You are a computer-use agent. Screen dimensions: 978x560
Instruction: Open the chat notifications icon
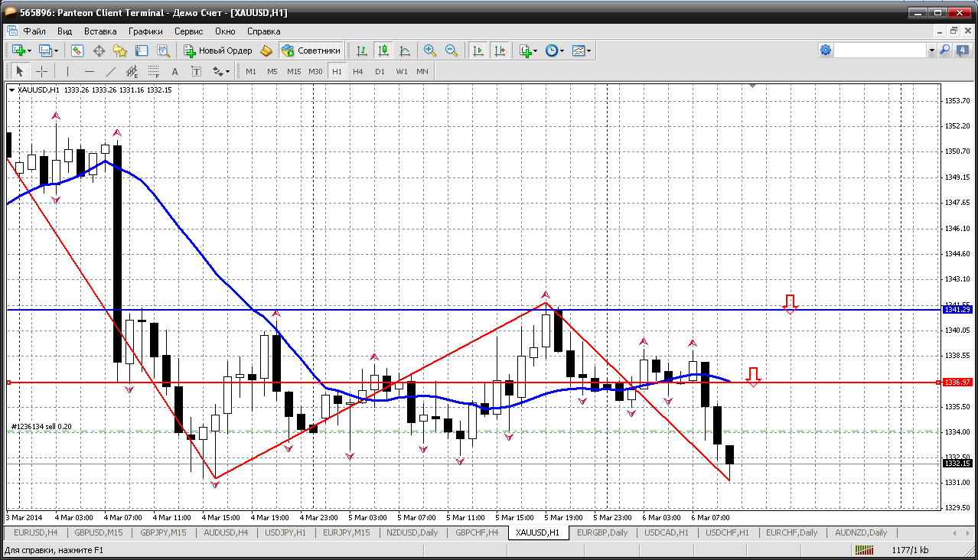point(961,50)
